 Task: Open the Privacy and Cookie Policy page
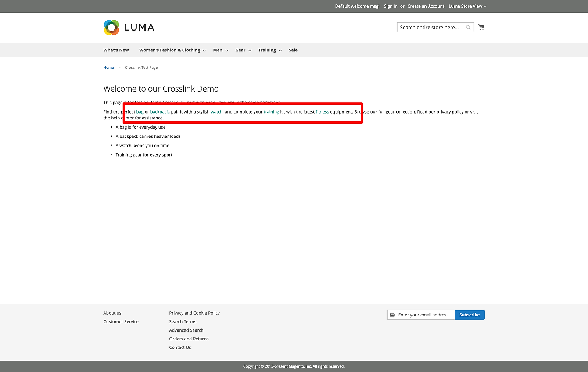194,313
